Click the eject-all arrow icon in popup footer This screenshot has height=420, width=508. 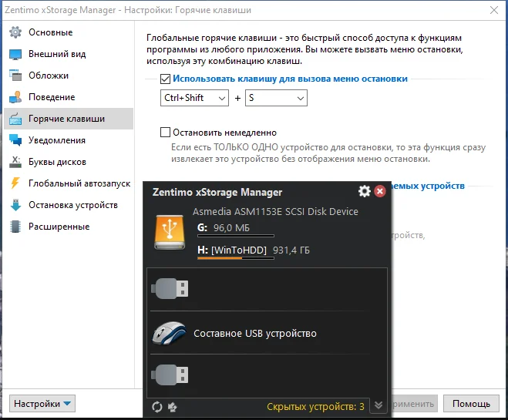click(173, 407)
